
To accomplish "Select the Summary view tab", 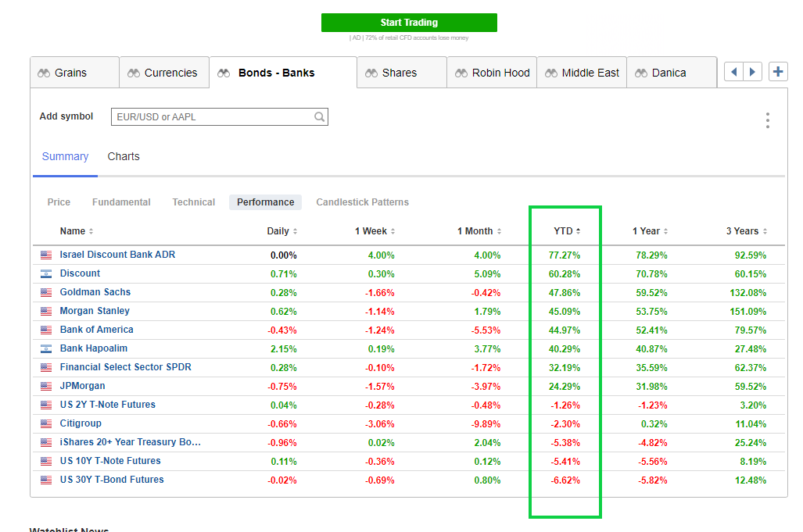I will point(65,156).
